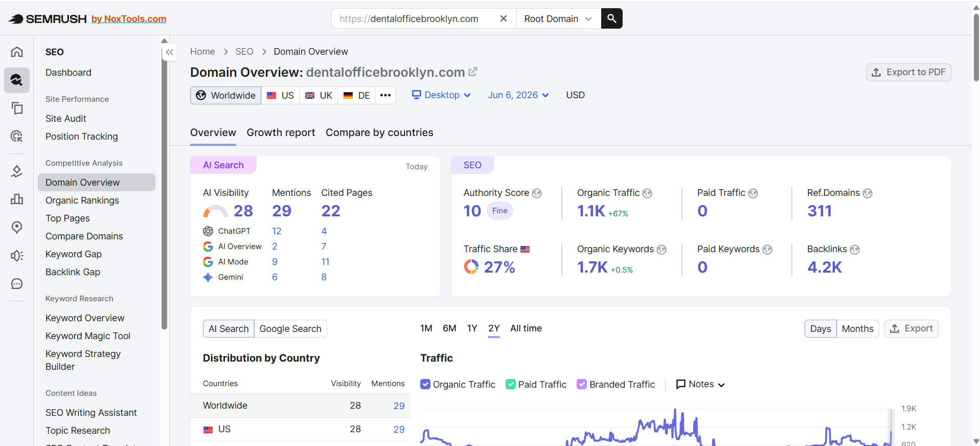Toggle the Organic Traffic checkbox

point(425,384)
